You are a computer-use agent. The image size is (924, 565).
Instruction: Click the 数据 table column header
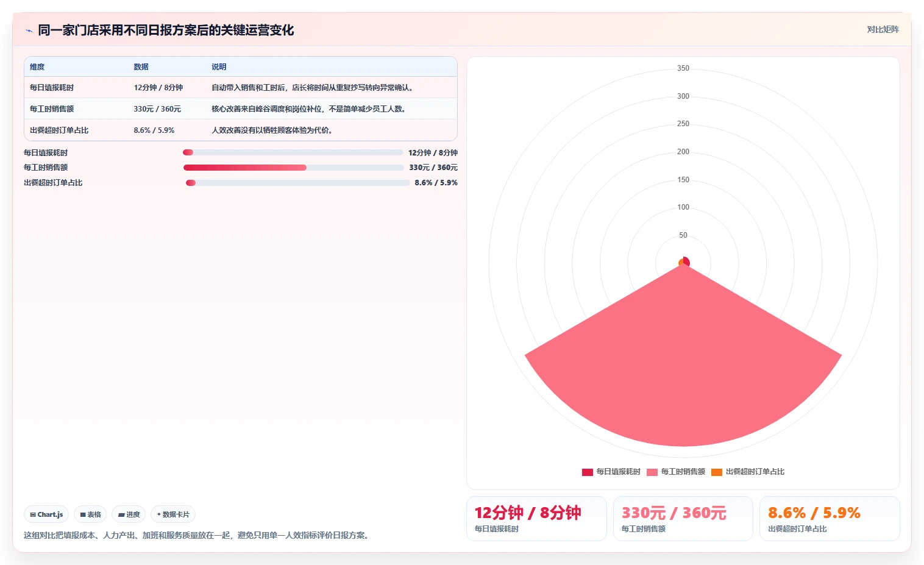tap(141, 67)
